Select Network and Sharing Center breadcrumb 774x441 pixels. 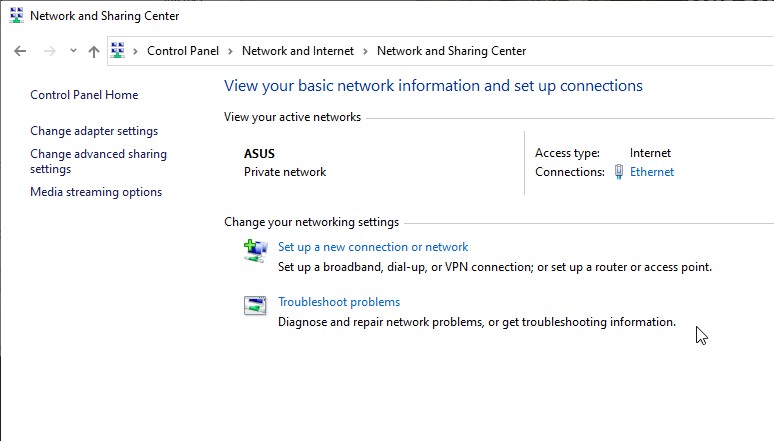[451, 51]
